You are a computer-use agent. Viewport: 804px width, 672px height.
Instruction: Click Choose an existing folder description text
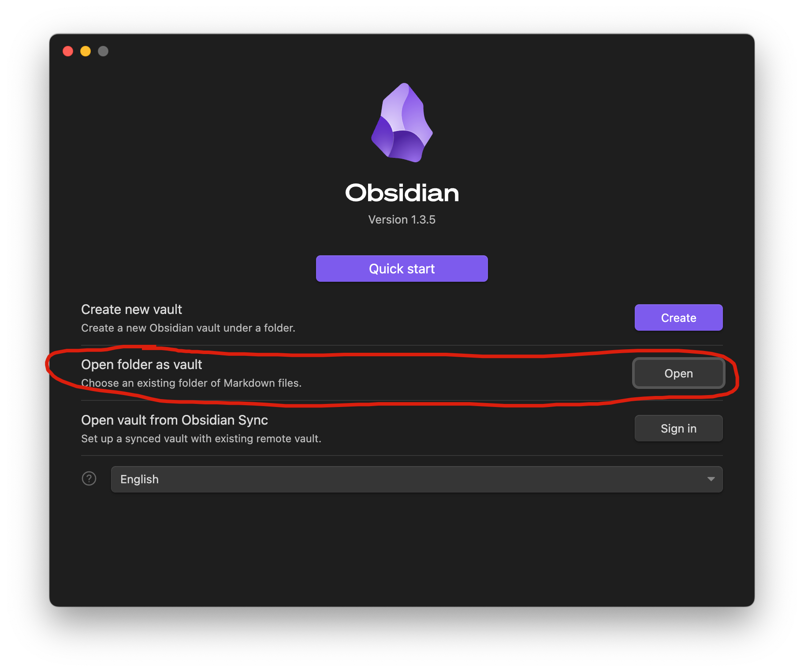(x=191, y=383)
